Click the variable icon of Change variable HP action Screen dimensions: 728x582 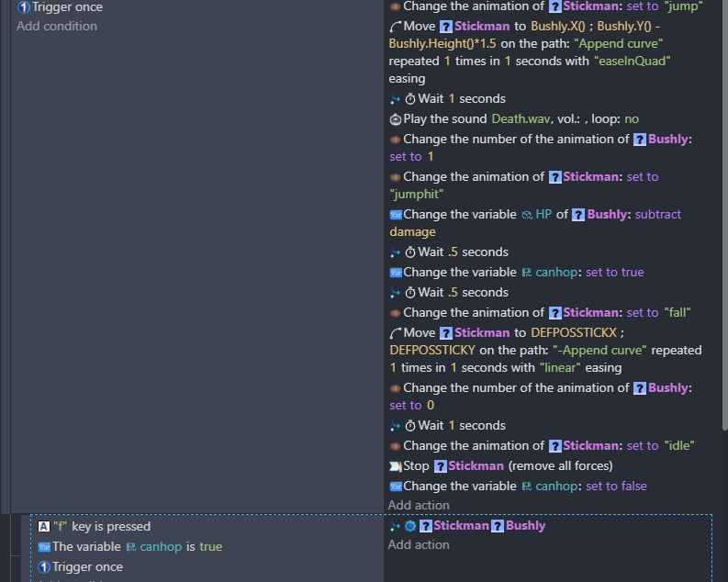pyautogui.click(x=396, y=215)
